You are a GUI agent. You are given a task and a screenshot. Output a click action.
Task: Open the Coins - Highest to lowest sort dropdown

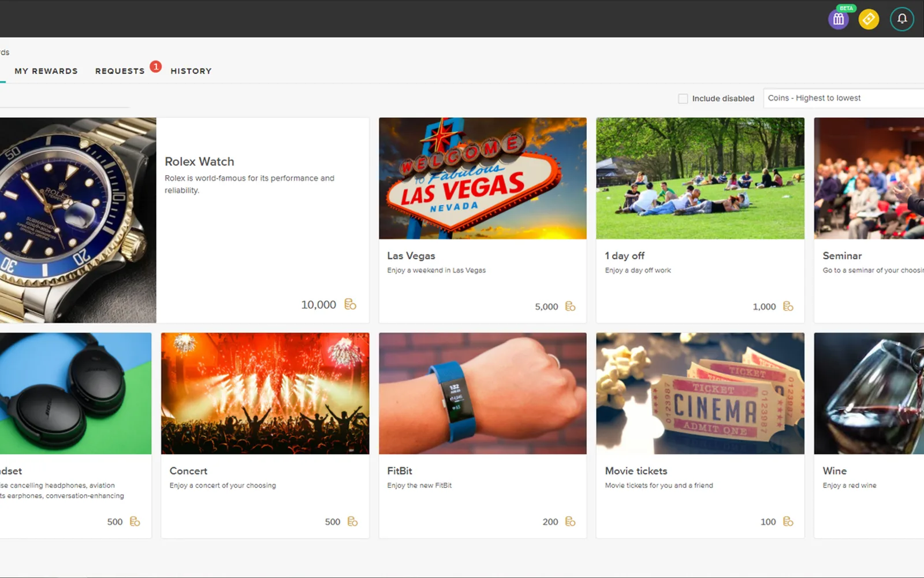pyautogui.click(x=844, y=98)
